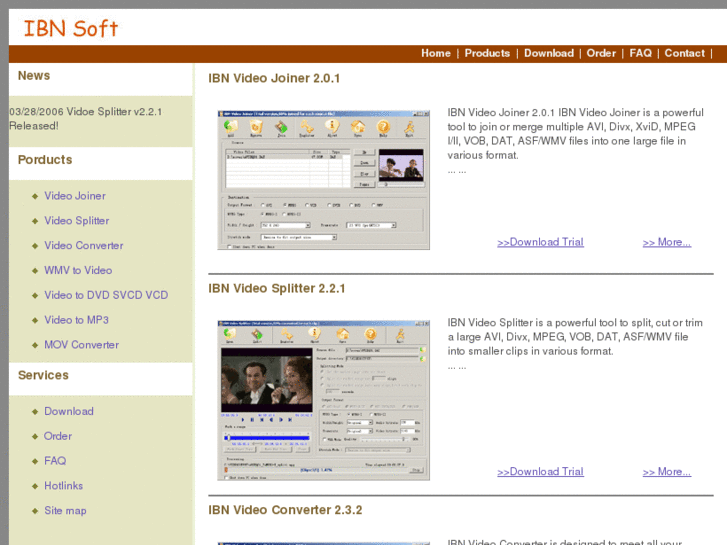Image resolution: width=727 pixels, height=545 pixels.
Task: Select the WMV to Video link
Action: (x=78, y=270)
